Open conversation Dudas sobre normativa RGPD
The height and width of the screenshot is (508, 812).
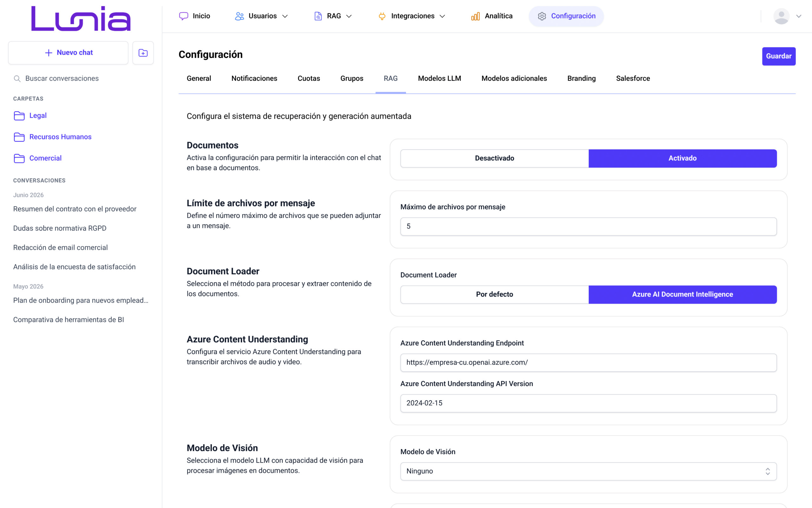coord(60,229)
